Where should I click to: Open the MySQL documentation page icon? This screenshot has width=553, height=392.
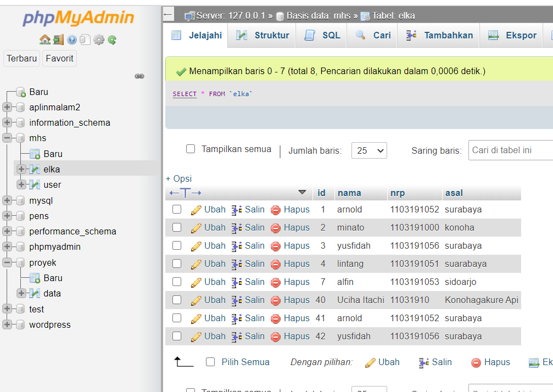tap(85, 40)
